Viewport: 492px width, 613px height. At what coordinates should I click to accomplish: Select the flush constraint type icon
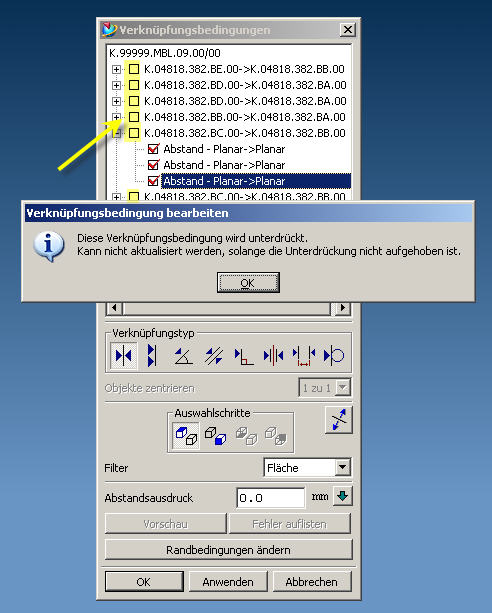[152, 356]
